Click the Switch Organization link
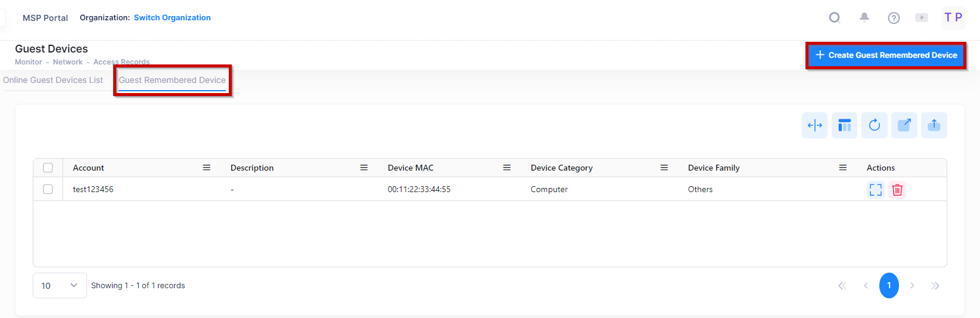The height and width of the screenshot is (318, 980). click(172, 18)
